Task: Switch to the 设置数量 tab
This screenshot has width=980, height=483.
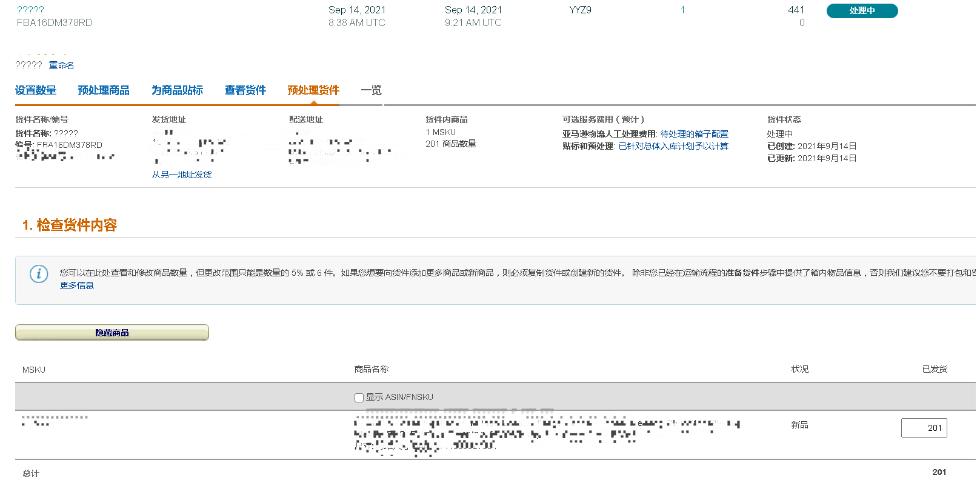Action: pyautogui.click(x=36, y=90)
